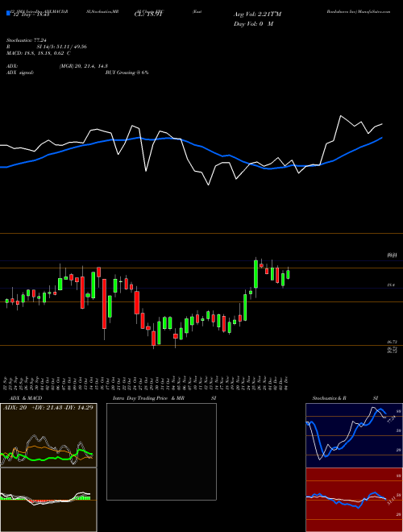Click the 'SI 14/3: 51.11 / 49.56' value

[x=62, y=47]
